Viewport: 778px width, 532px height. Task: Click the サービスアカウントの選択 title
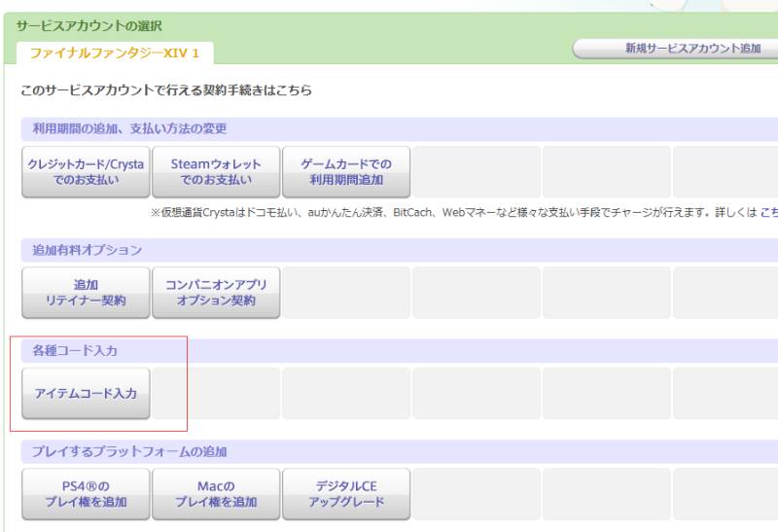tap(89, 26)
